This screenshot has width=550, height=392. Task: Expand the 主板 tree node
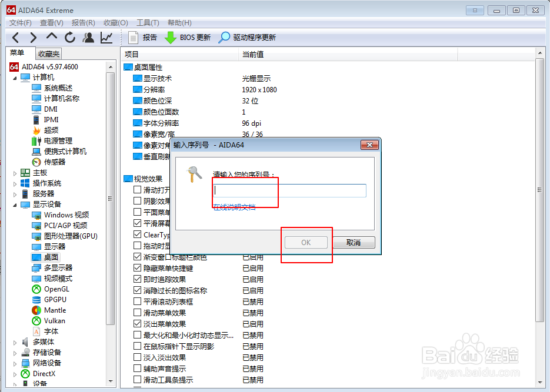[x=15, y=173]
